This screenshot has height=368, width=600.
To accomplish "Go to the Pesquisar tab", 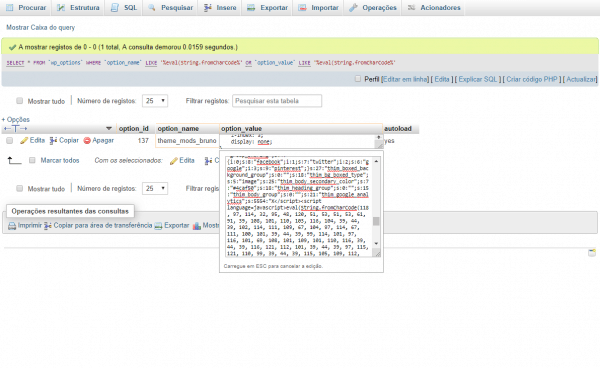I will pos(171,8).
